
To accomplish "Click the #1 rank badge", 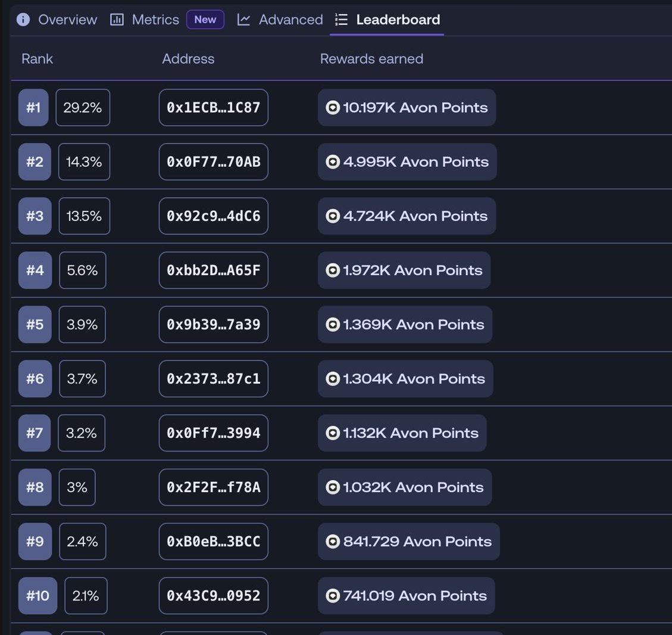I will (33, 108).
